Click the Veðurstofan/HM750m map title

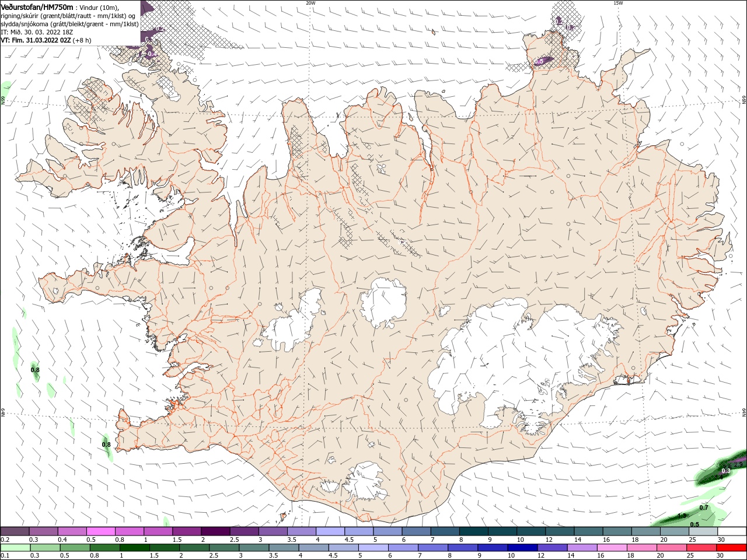(x=37, y=7)
